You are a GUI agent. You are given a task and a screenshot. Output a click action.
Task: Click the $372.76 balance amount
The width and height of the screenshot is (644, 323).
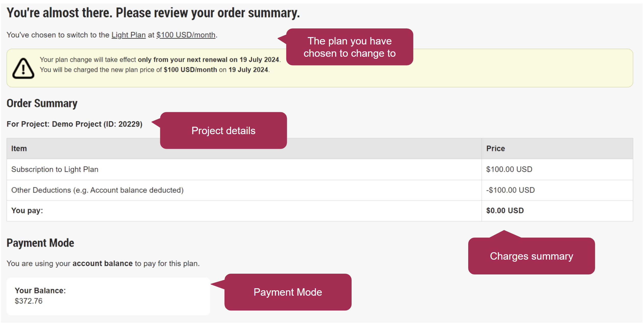[29, 301]
